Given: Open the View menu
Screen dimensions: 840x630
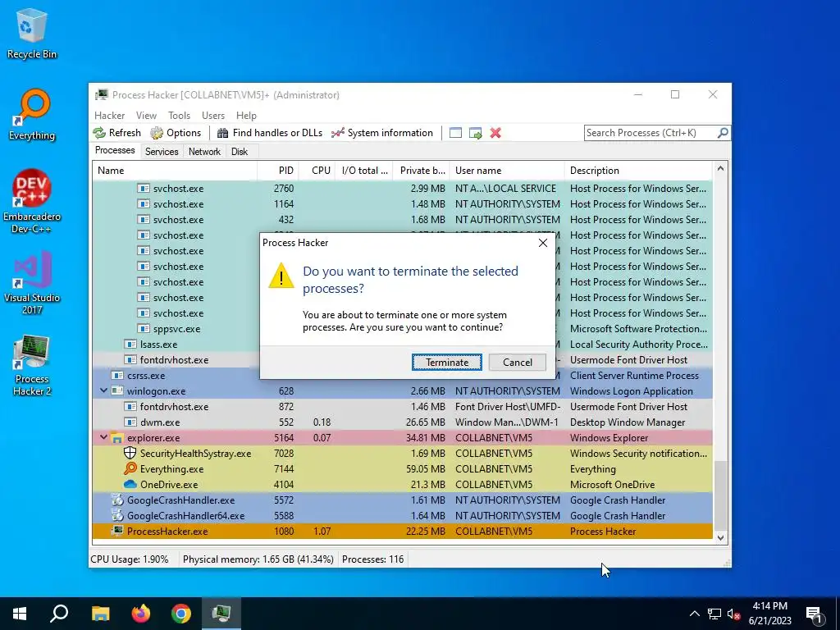Looking at the screenshot, I should [146, 116].
